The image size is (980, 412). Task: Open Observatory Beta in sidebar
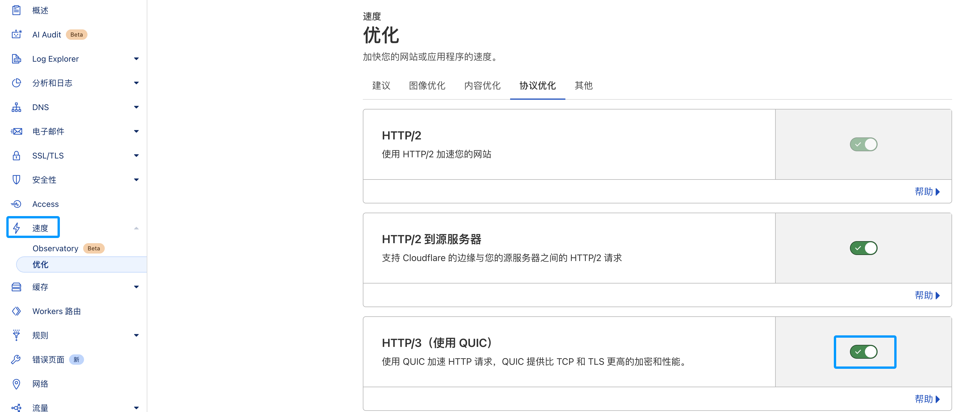coord(56,248)
